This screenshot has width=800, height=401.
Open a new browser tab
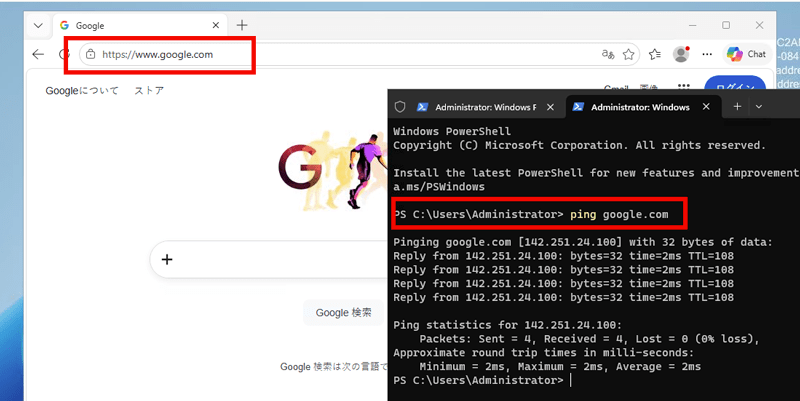point(242,25)
